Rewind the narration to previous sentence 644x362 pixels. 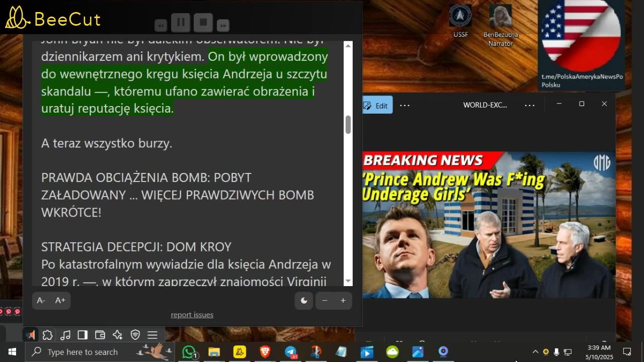(x=161, y=25)
